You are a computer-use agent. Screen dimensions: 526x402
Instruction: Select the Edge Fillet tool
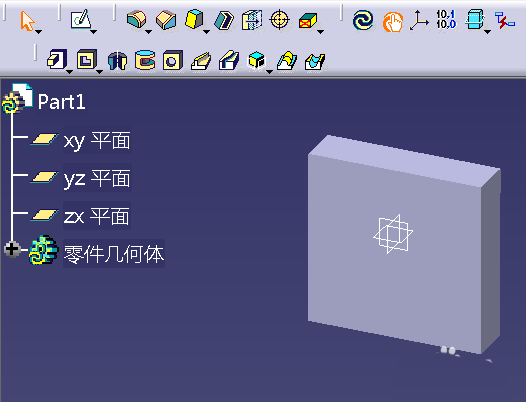pyautogui.click(x=136, y=19)
